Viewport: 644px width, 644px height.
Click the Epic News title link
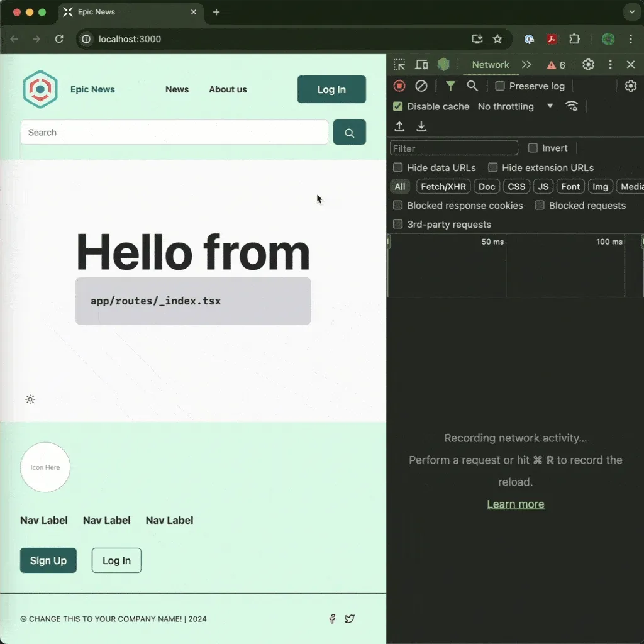pos(92,89)
